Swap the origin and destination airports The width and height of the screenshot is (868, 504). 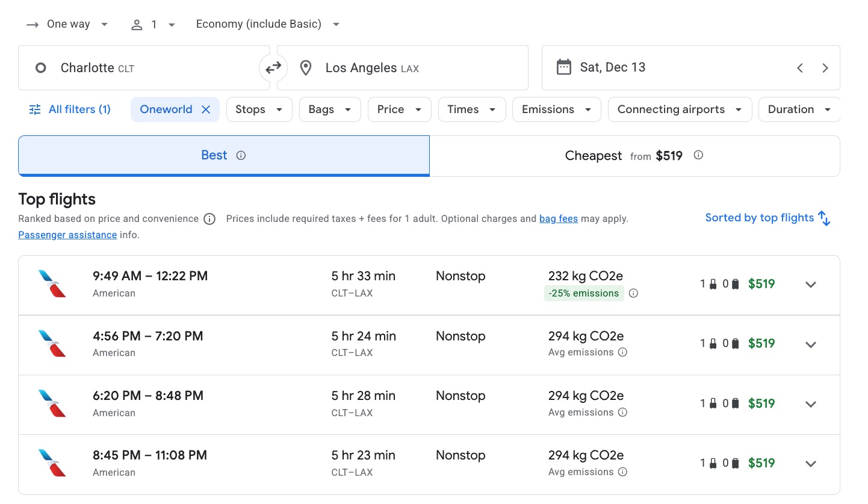click(273, 67)
